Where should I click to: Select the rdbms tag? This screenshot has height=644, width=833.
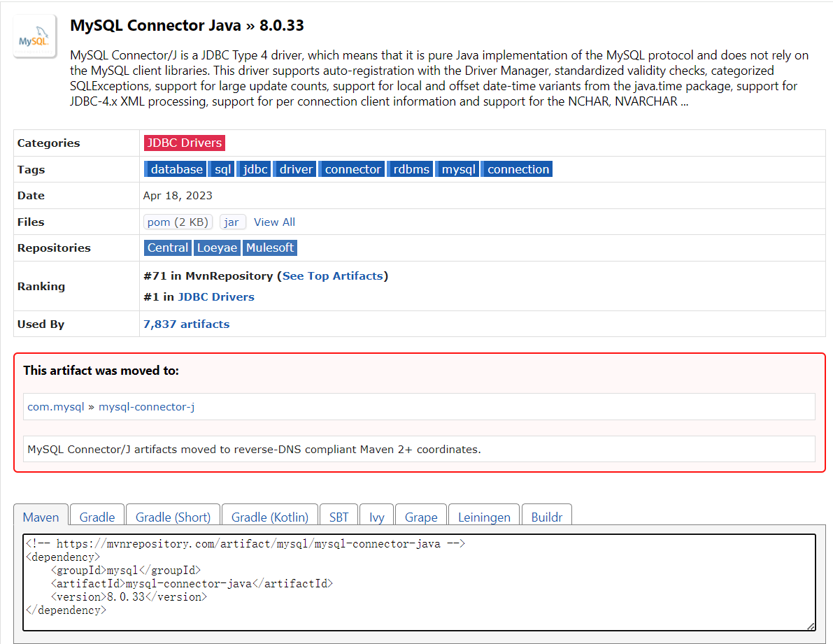click(410, 169)
